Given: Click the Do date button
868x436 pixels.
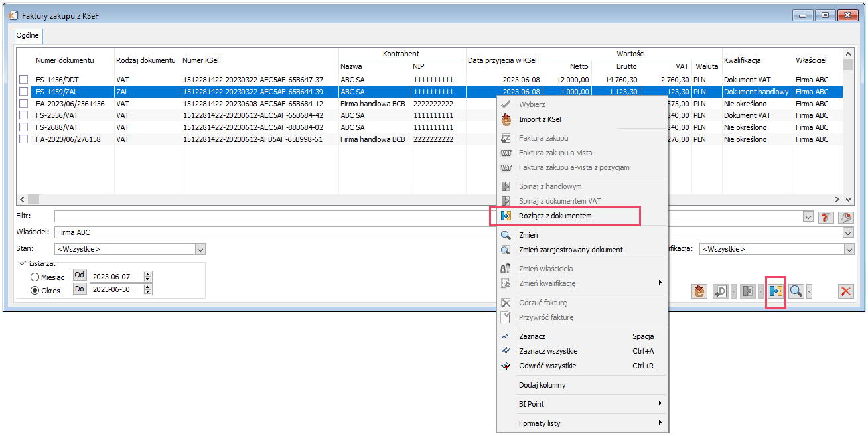Looking at the screenshot, I should tap(80, 289).
